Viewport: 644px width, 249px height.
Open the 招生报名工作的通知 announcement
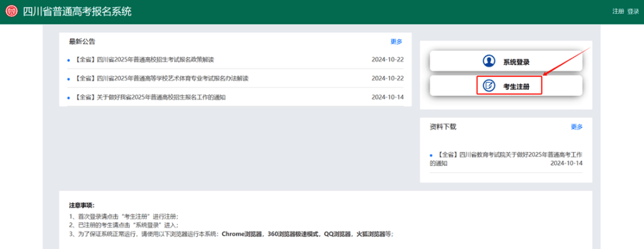tap(150, 97)
